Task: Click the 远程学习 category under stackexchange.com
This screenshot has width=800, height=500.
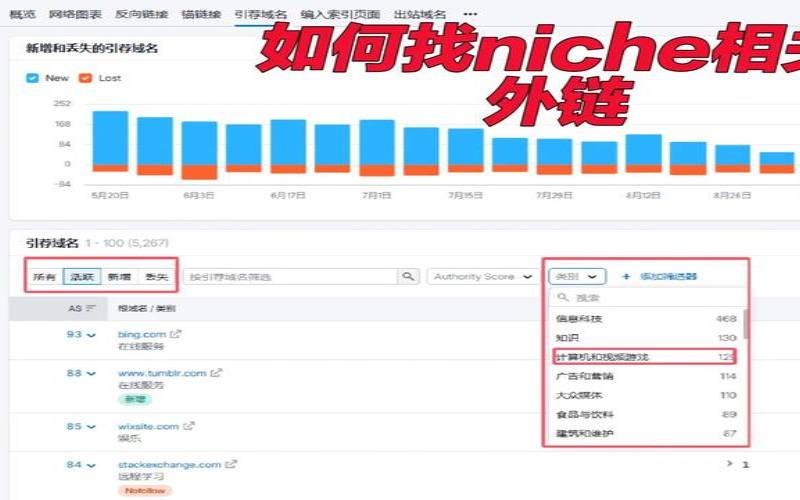Action: click(x=141, y=477)
